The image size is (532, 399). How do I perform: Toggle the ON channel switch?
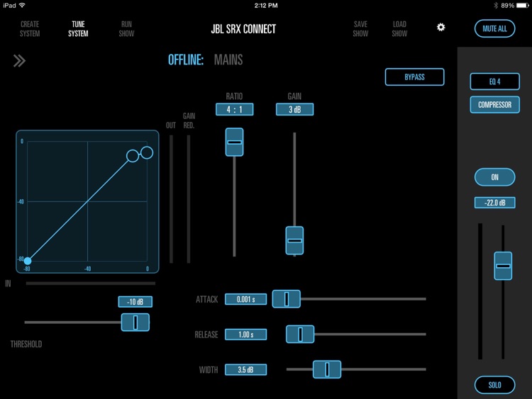click(494, 177)
